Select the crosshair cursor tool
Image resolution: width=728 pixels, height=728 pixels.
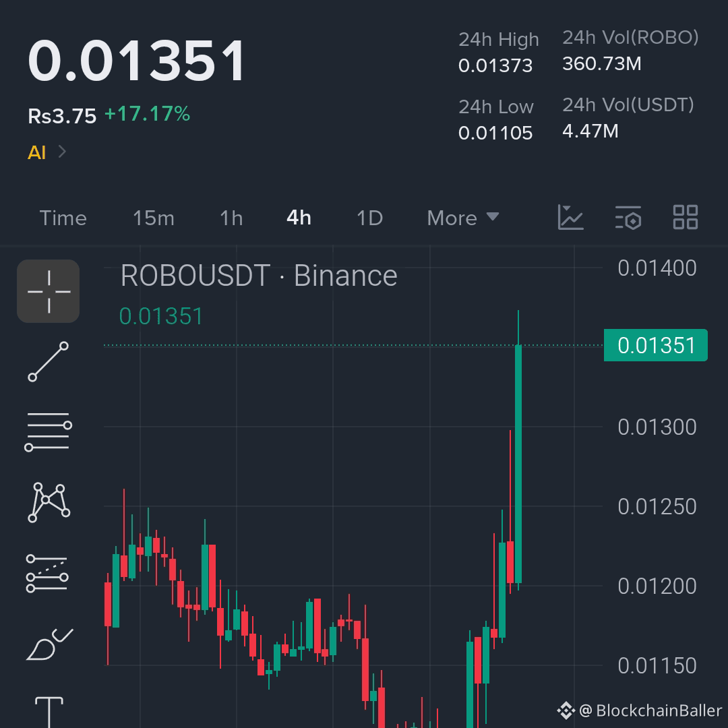coord(49,291)
